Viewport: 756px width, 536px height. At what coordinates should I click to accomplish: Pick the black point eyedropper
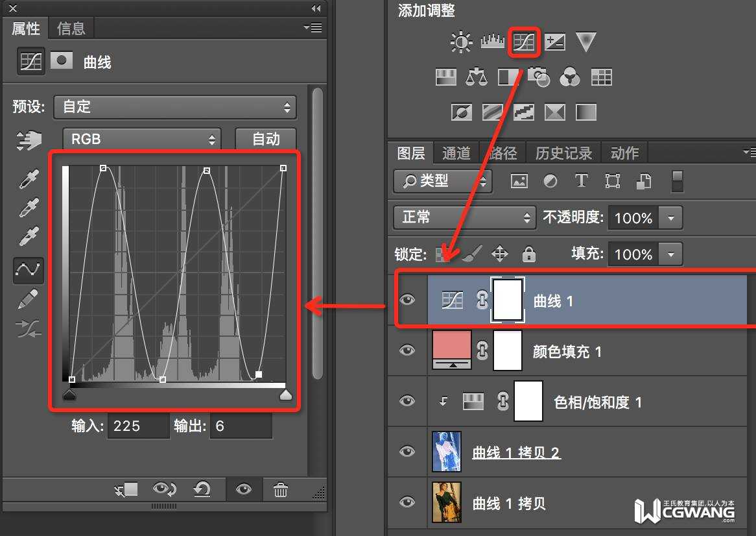click(x=29, y=179)
